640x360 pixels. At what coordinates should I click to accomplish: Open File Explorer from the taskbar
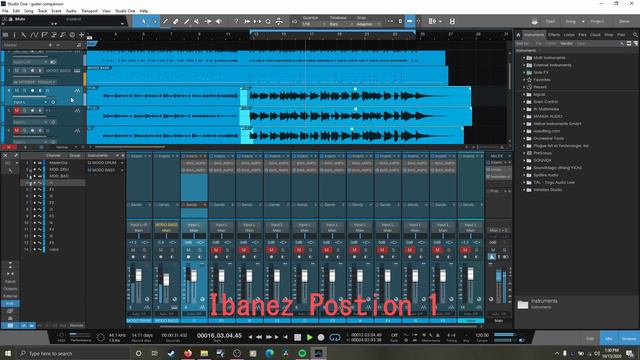pos(204,353)
